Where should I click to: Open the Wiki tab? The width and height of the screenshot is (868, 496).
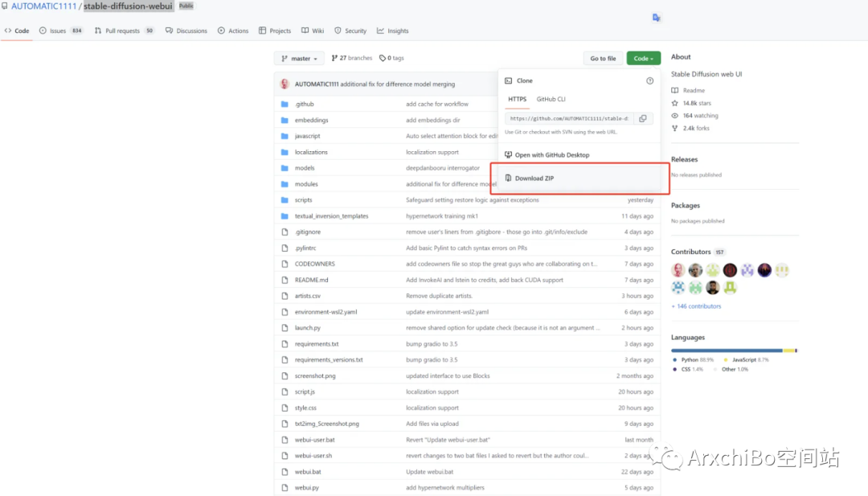click(x=313, y=31)
